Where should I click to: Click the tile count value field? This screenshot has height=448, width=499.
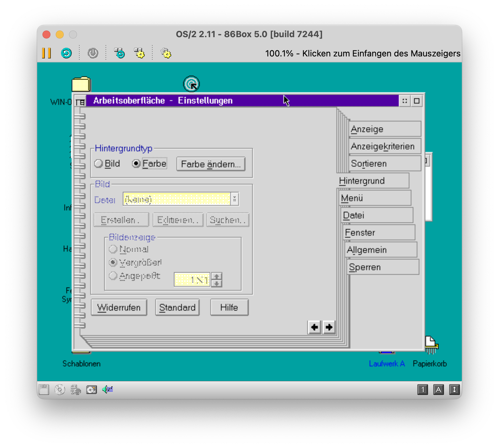(192, 280)
